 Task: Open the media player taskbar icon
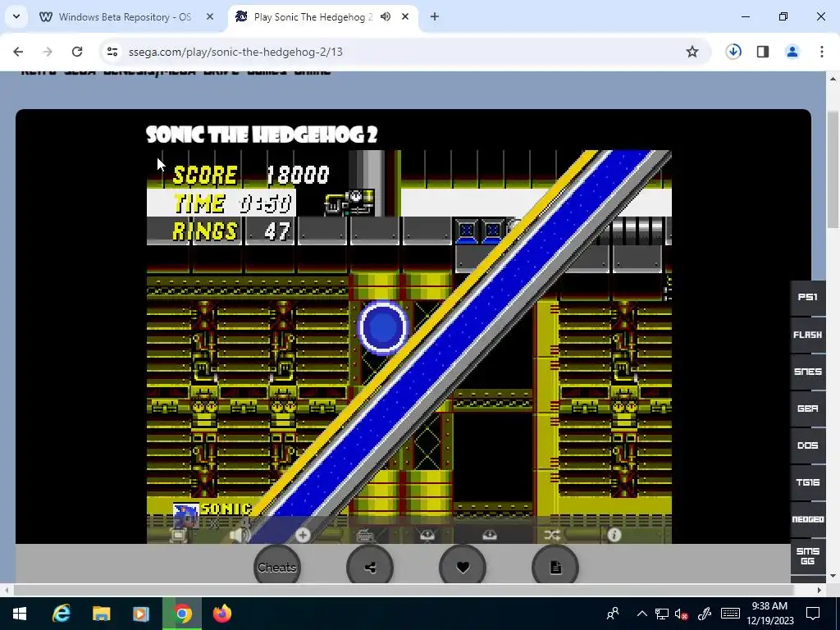tap(141, 614)
